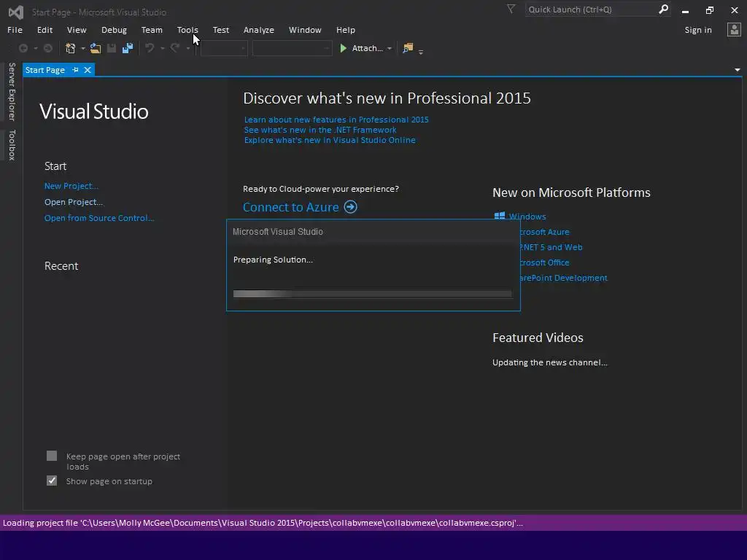Open the toolbar overflow options arrow

(421, 51)
